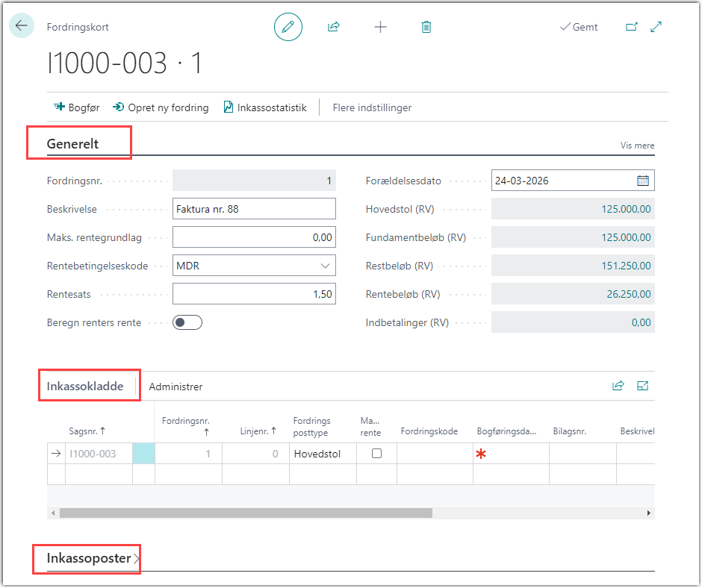Image resolution: width=702 pixels, height=588 pixels.
Task: Click the share icon in header
Action: point(334,27)
